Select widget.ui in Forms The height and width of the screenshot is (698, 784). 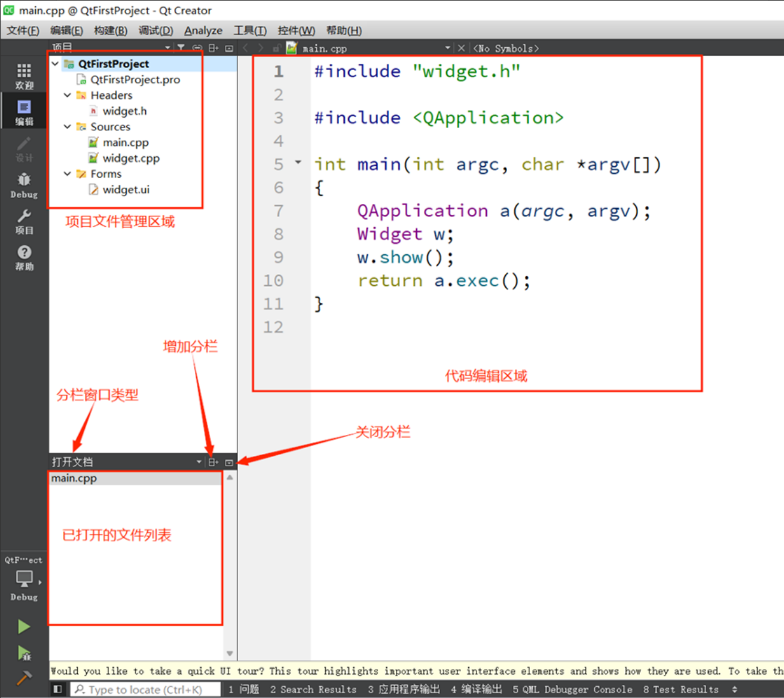(126, 190)
